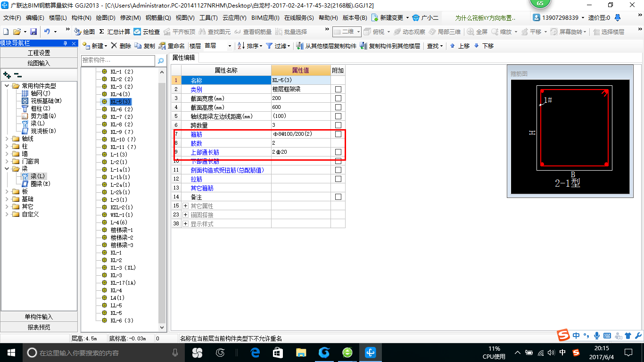644x362 pixels.
Task: Click 单构件输入 navigation button
Action: (x=39, y=317)
